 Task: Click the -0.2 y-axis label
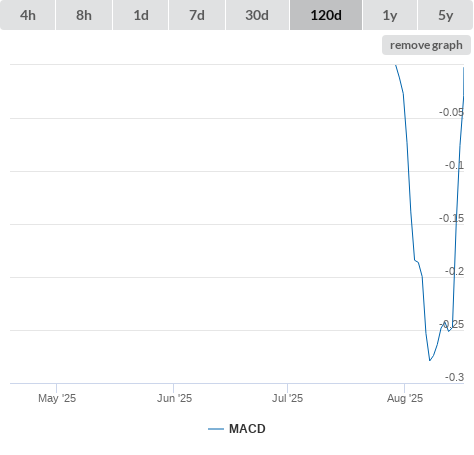tap(454, 271)
